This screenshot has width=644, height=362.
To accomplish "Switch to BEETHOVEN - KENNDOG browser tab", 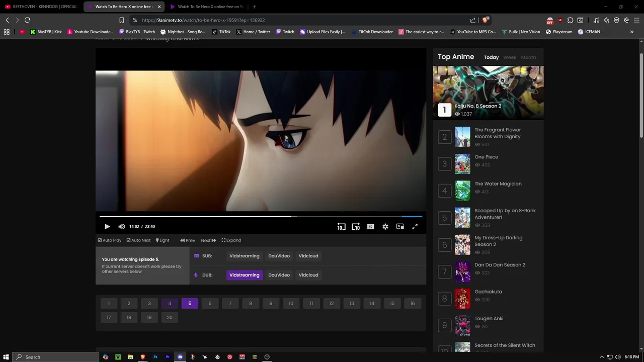I will [x=40, y=7].
